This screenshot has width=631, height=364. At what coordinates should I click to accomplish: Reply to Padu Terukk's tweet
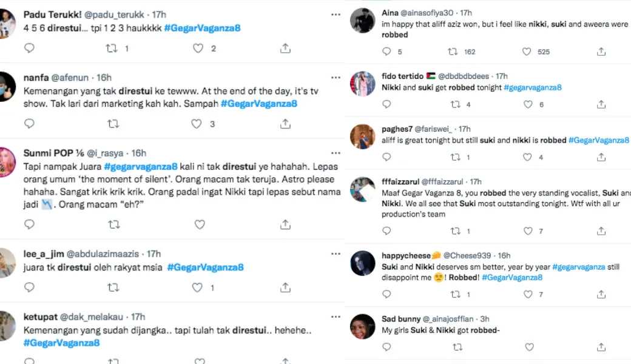(x=29, y=49)
